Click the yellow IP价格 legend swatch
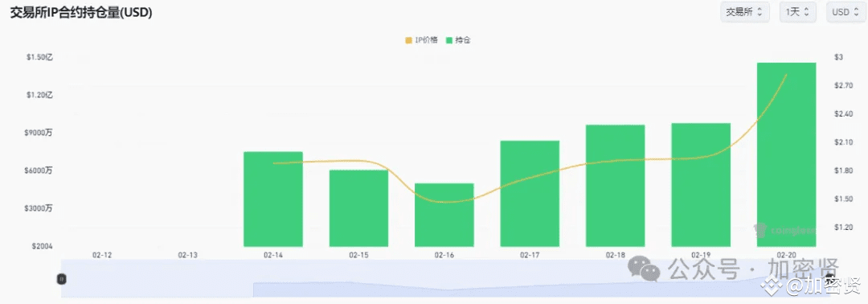Image resolution: width=868 pixels, height=304 pixels. click(x=408, y=40)
